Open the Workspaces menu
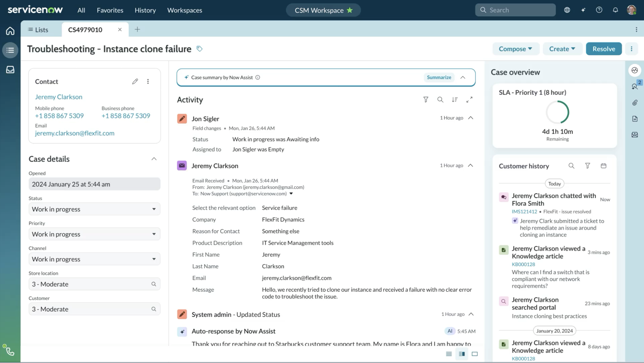 (185, 10)
